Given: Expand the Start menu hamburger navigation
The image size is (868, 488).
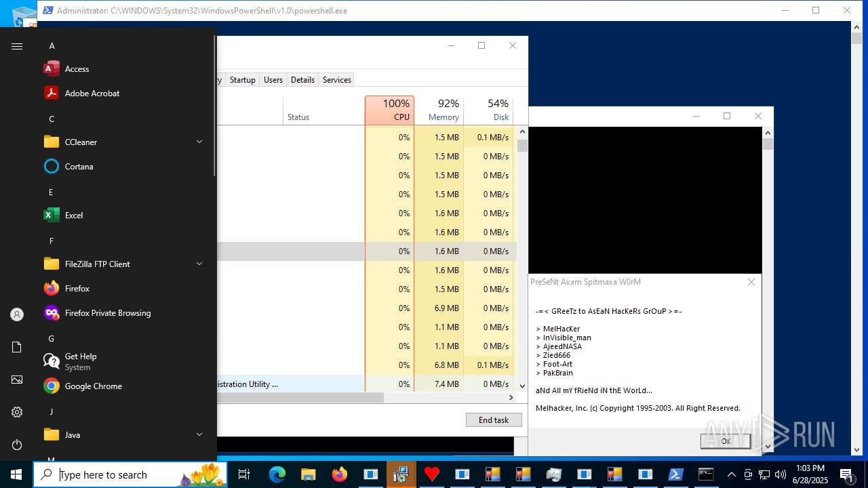Looking at the screenshot, I should tap(17, 46).
